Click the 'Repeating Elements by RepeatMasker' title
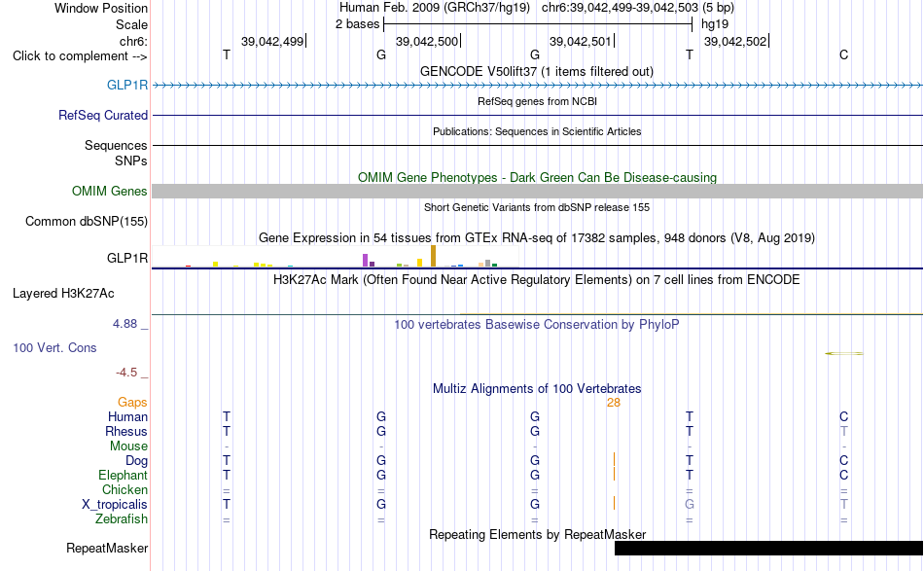This screenshot has height=571, width=924. point(537,534)
